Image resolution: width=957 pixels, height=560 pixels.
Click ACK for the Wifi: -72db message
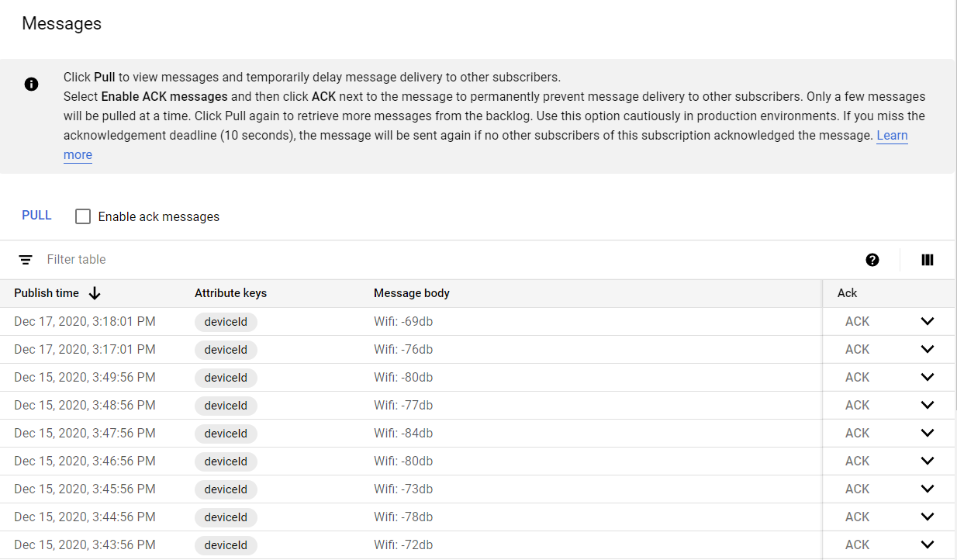[x=857, y=545]
